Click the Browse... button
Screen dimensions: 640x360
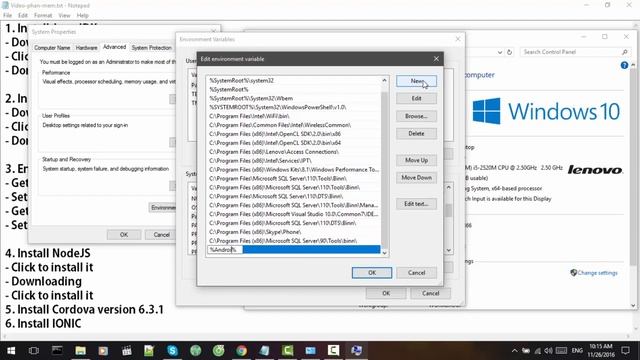coord(416,116)
